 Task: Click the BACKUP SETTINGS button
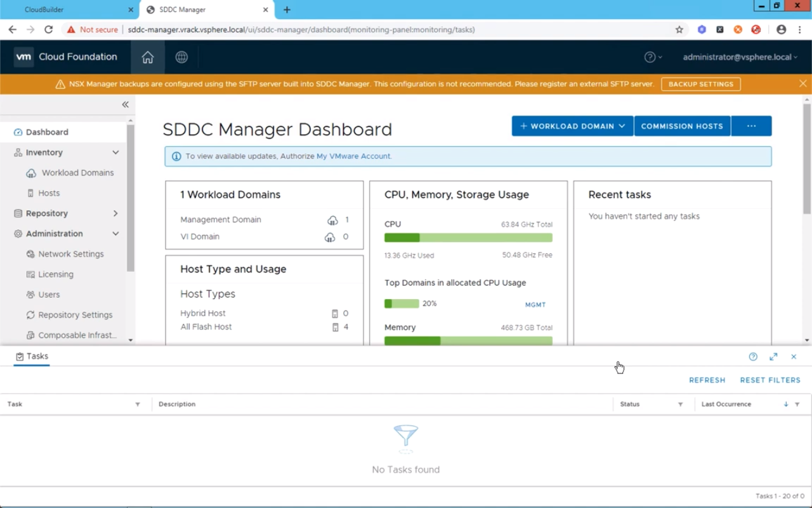click(700, 84)
